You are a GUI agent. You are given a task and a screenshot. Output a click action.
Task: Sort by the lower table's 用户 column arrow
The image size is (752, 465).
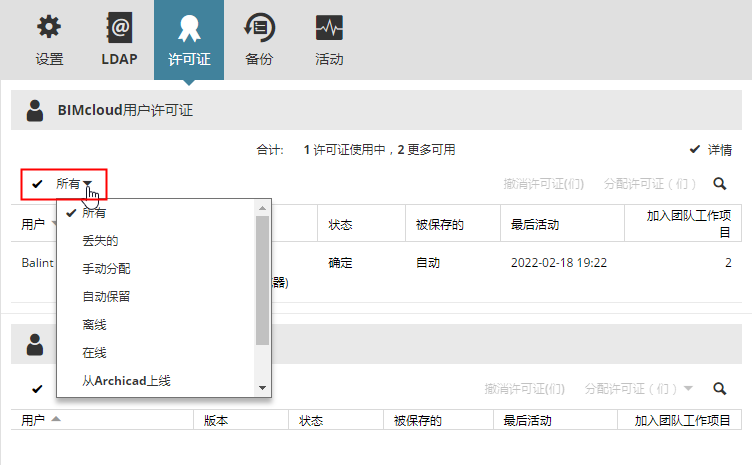click(x=56, y=419)
